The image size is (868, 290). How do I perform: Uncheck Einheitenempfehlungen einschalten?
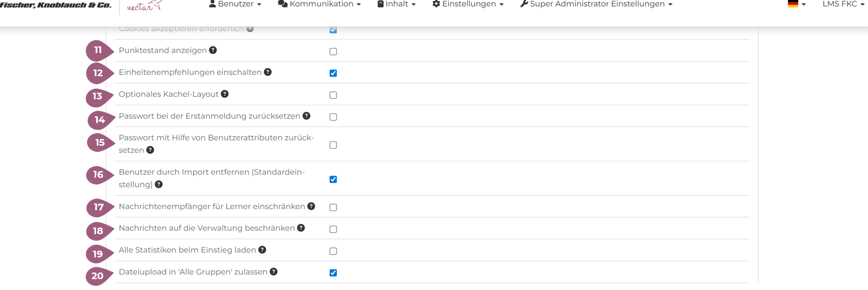pos(333,73)
